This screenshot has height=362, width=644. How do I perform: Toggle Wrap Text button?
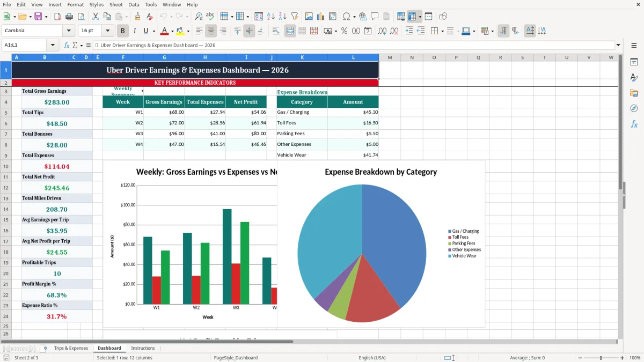tap(276, 31)
